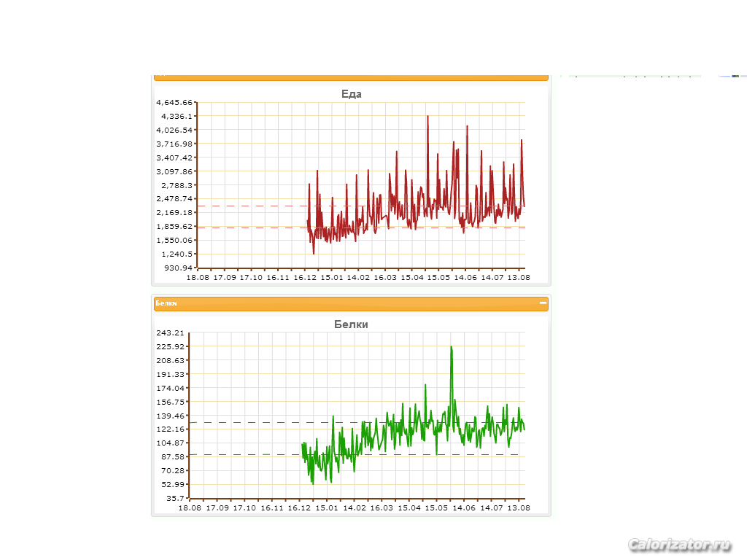Click date 14.06 under the Белки chart
747x560 pixels.
(464, 507)
